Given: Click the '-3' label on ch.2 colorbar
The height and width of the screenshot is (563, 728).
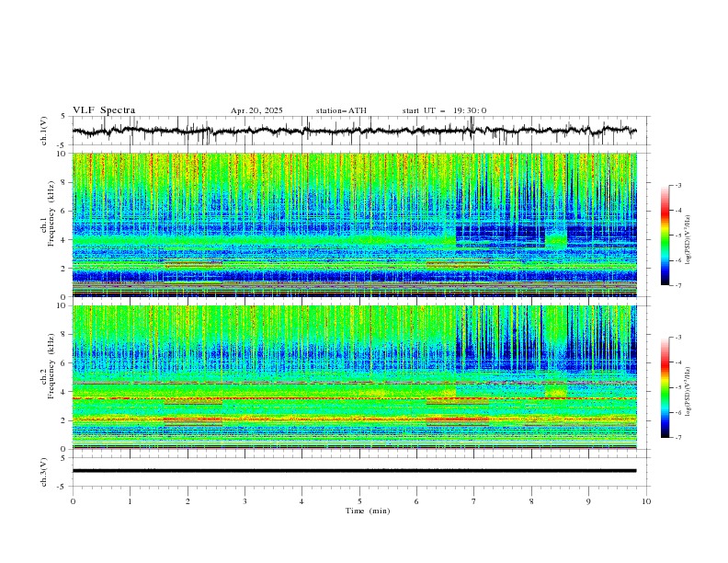Looking at the screenshot, I should [x=678, y=338].
